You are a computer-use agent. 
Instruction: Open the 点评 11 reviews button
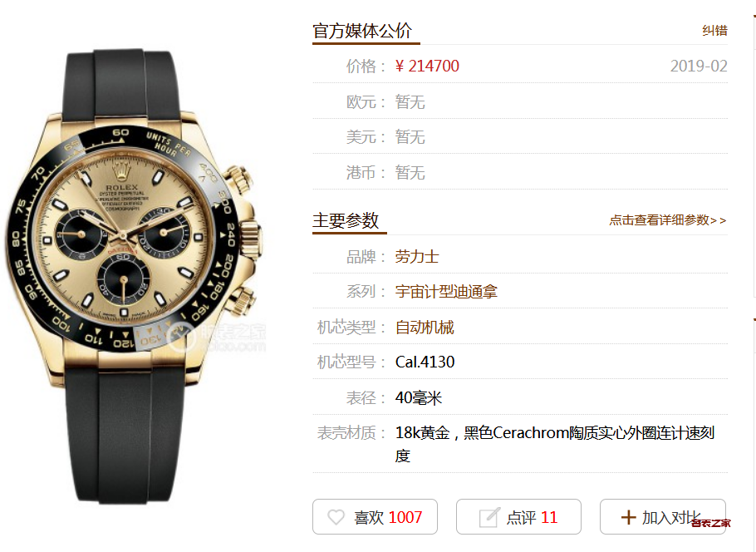518,517
